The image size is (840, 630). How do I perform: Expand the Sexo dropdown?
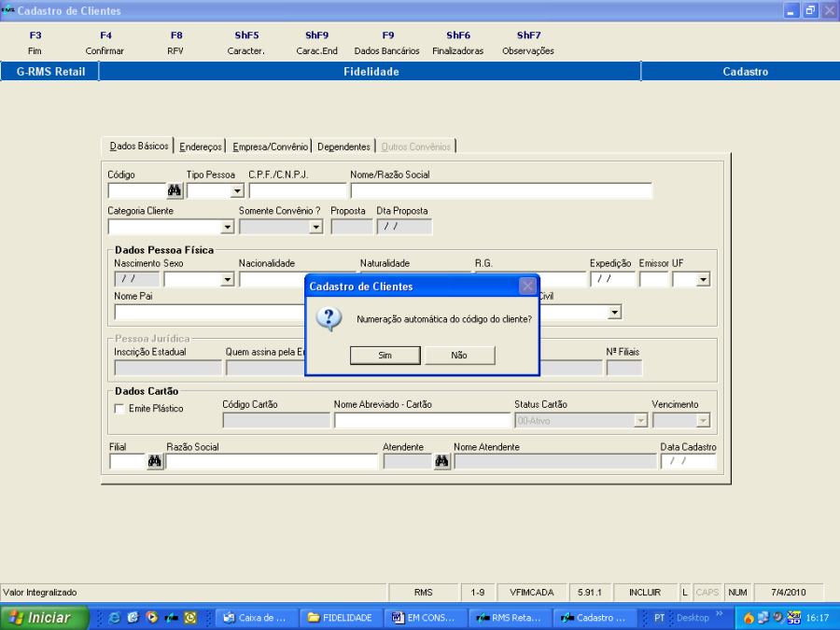point(227,279)
